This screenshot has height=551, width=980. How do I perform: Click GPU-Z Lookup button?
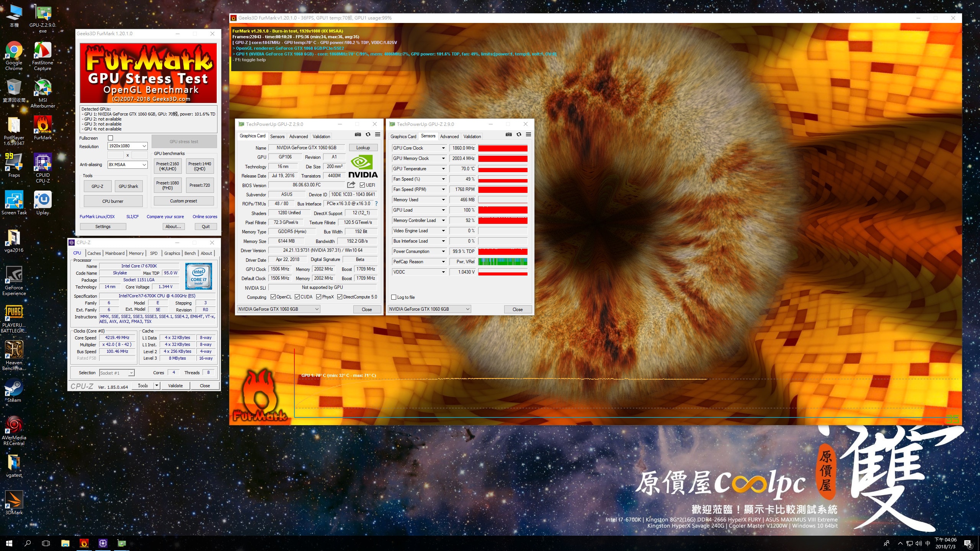coord(363,148)
